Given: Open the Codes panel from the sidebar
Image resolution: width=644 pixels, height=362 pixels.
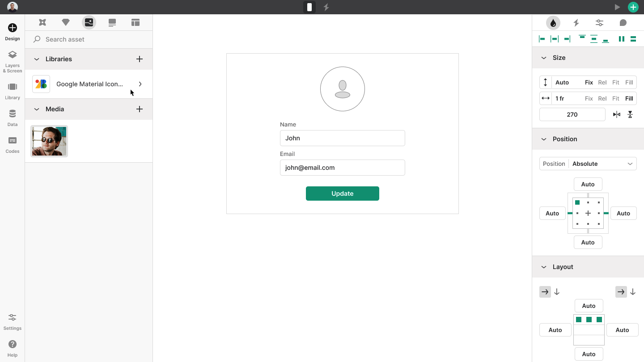Looking at the screenshot, I should 12,144.
